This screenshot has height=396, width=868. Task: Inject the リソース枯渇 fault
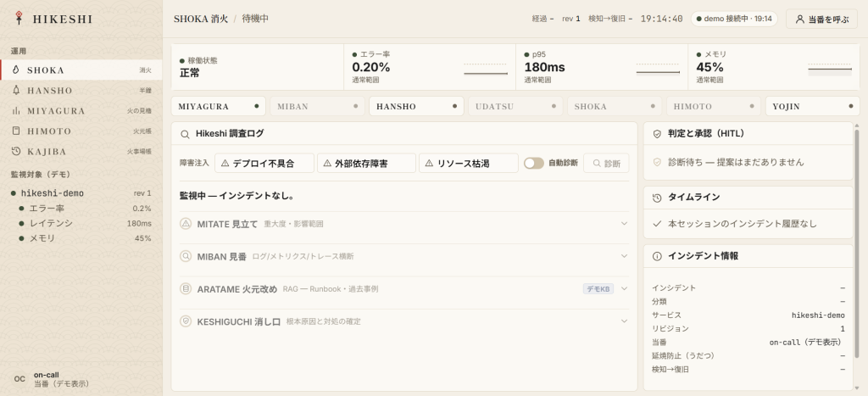click(x=468, y=164)
